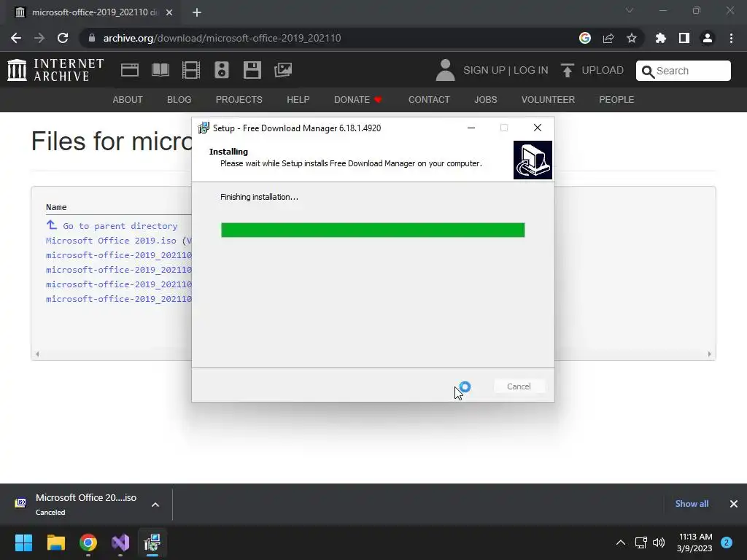Open Visual Studio from taskbar
The image size is (747, 560).
[x=120, y=542]
